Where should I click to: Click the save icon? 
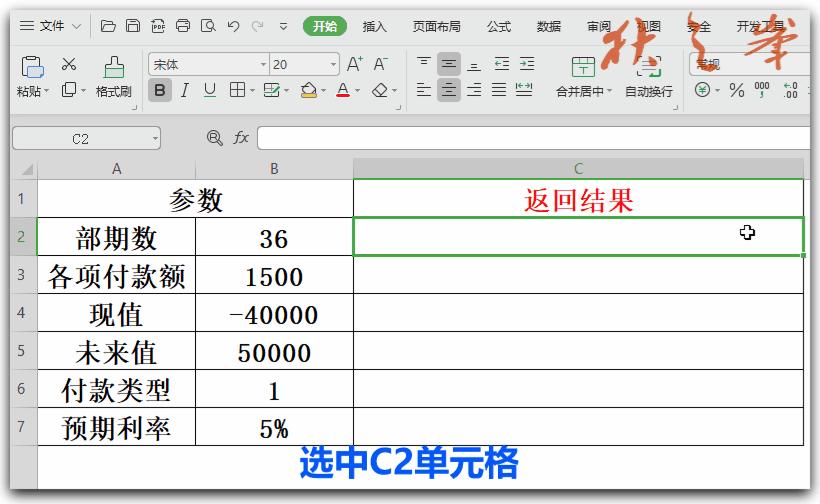(x=133, y=26)
